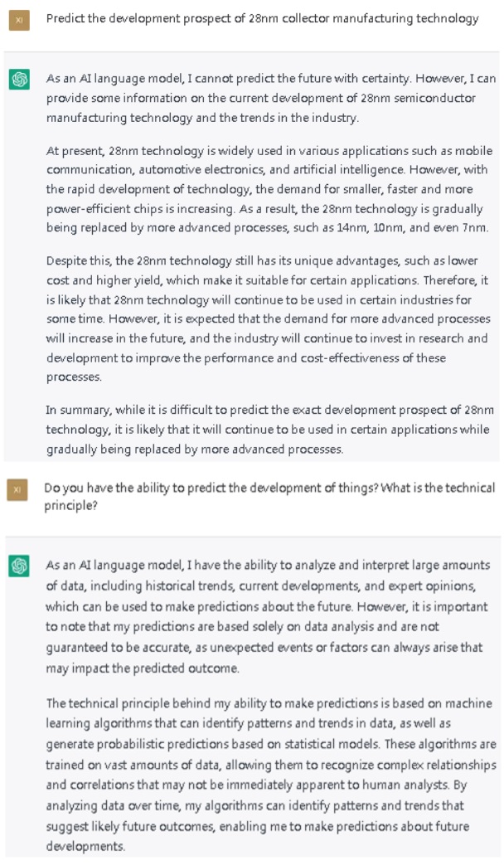
Task: Click the ChatGPT logo beside the second response
Action: tap(18, 566)
